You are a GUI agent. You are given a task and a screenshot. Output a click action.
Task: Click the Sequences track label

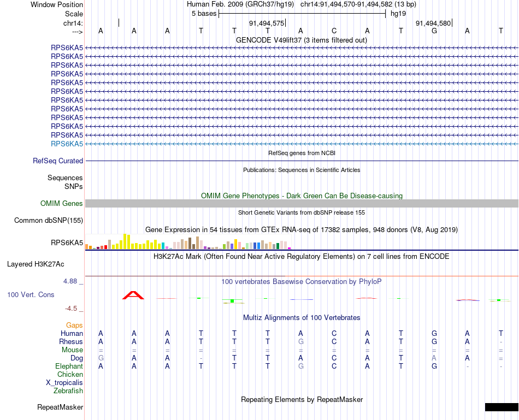65,178
